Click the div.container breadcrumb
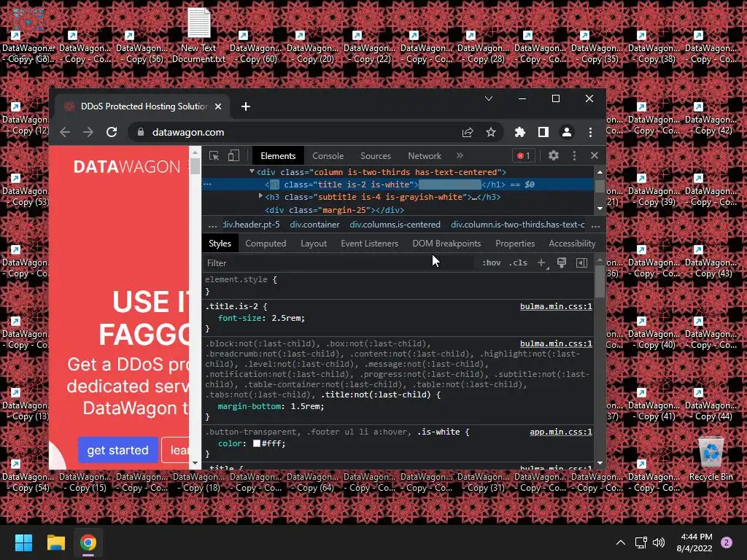Screen dimensions: 747x560 click(x=315, y=225)
